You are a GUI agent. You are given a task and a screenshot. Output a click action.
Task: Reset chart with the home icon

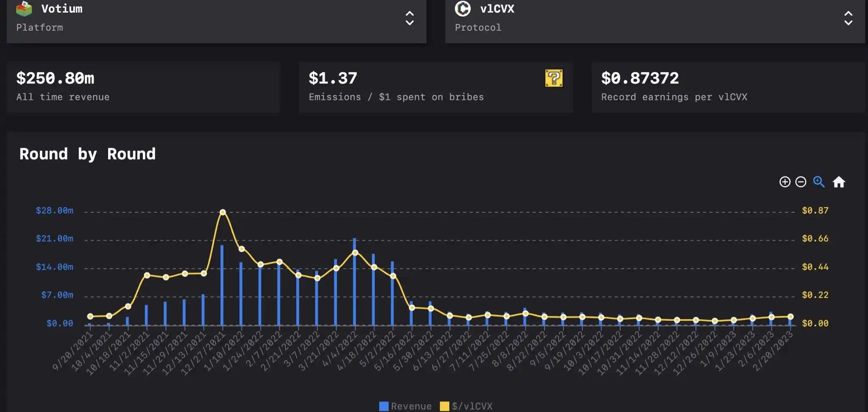pos(839,182)
